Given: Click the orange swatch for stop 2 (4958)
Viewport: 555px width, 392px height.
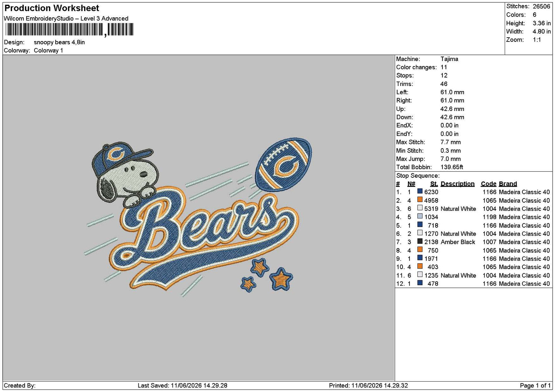Looking at the screenshot, I should 420,200.
